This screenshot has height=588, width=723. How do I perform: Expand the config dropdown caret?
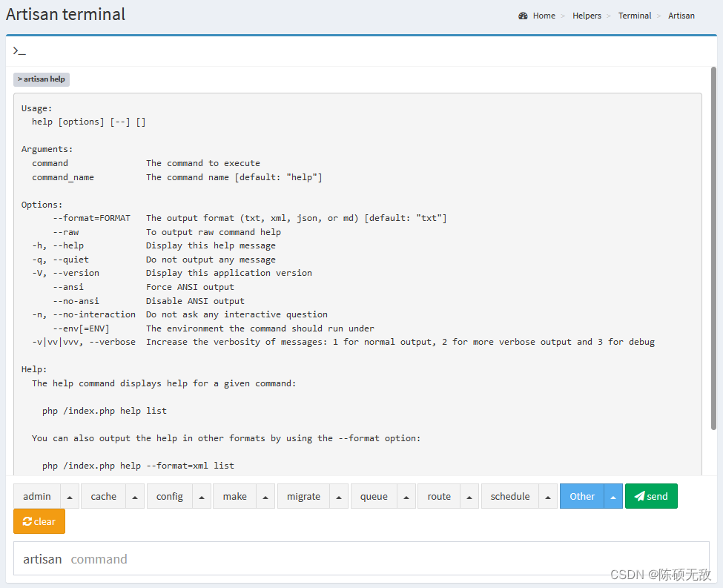202,497
